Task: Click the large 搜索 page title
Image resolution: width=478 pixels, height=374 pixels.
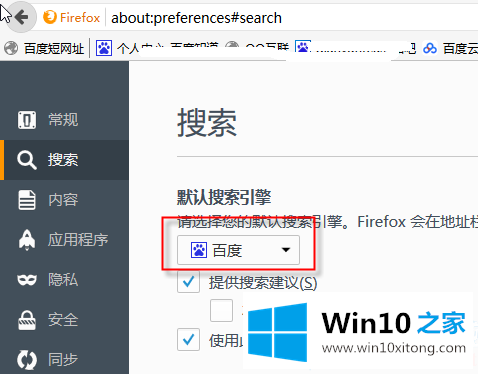Action: pos(207,123)
